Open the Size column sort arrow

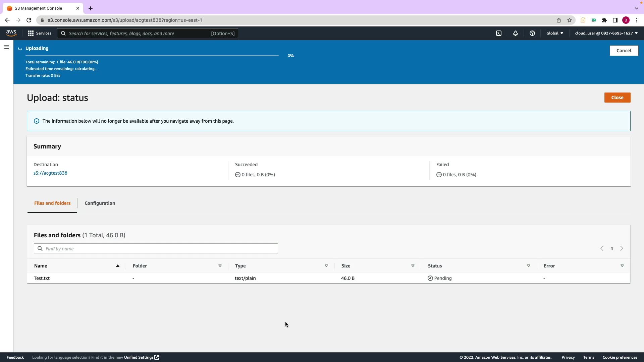(413, 266)
